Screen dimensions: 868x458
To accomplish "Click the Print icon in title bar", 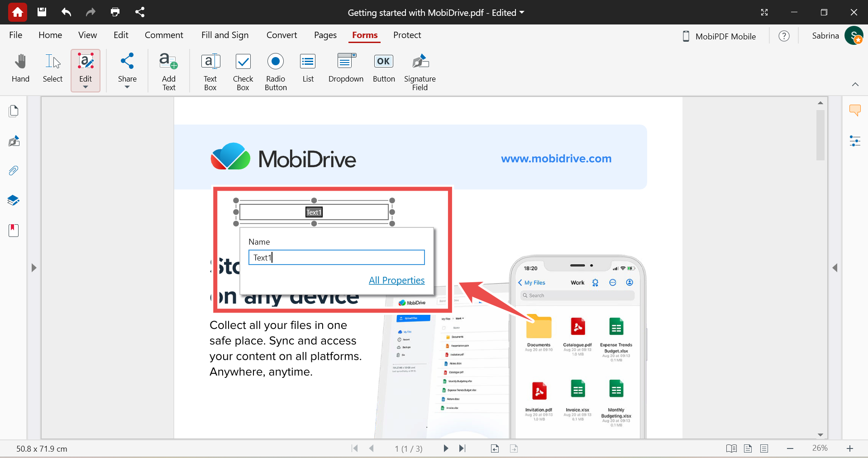I will click(115, 12).
